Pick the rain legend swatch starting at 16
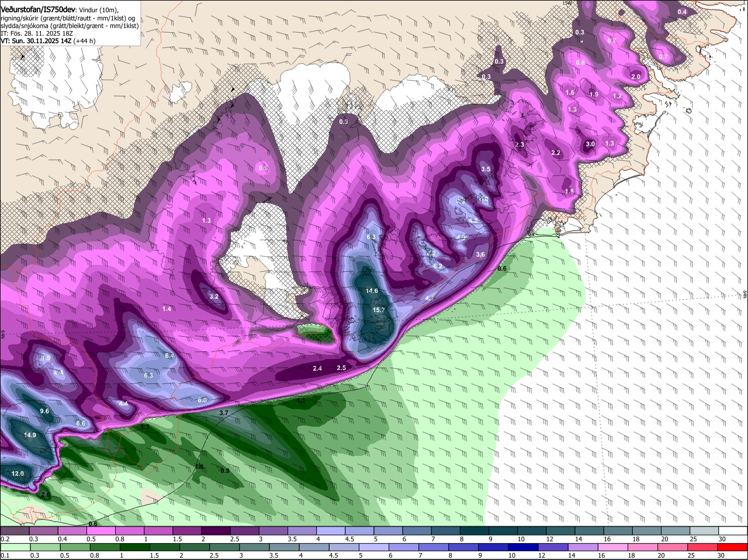The width and height of the screenshot is (748, 560). pyautogui.click(x=614, y=548)
